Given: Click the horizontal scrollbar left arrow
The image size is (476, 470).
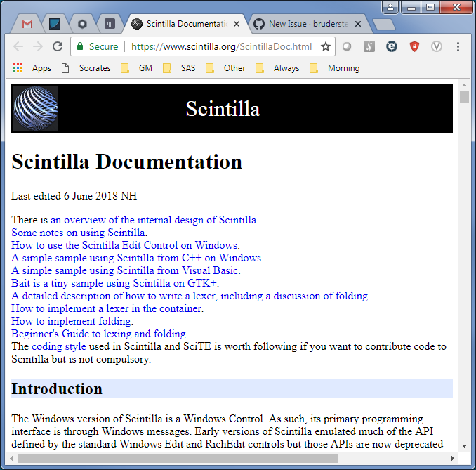Looking at the screenshot, I should pos(11,458).
